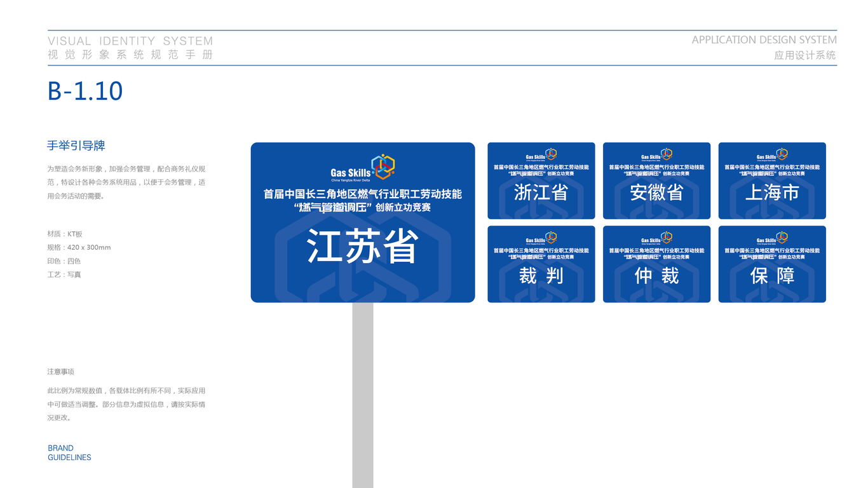Select the 上海市 sign card

tap(772, 180)
